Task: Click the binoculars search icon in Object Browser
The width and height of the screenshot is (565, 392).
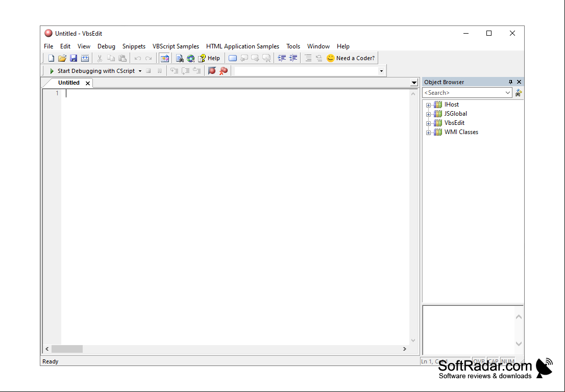Action: 519,93
